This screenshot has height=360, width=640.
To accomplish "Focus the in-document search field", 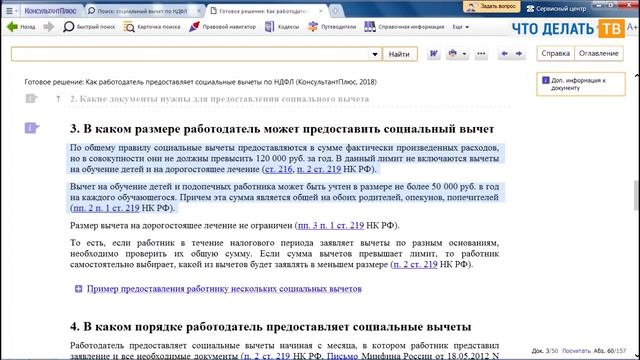I will pyautogui.click(x=190, y=54).
